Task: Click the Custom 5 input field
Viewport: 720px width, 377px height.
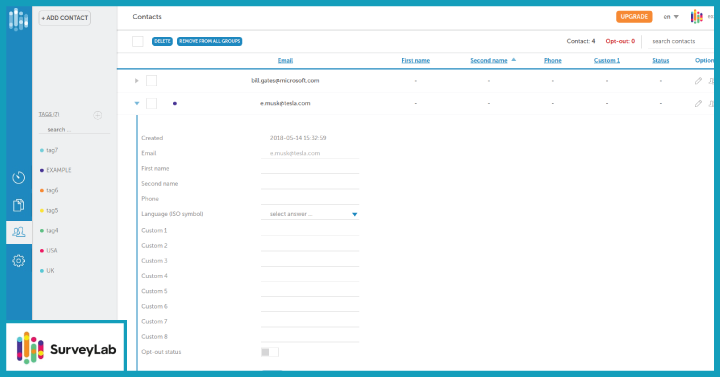Action: click(310, 291)
